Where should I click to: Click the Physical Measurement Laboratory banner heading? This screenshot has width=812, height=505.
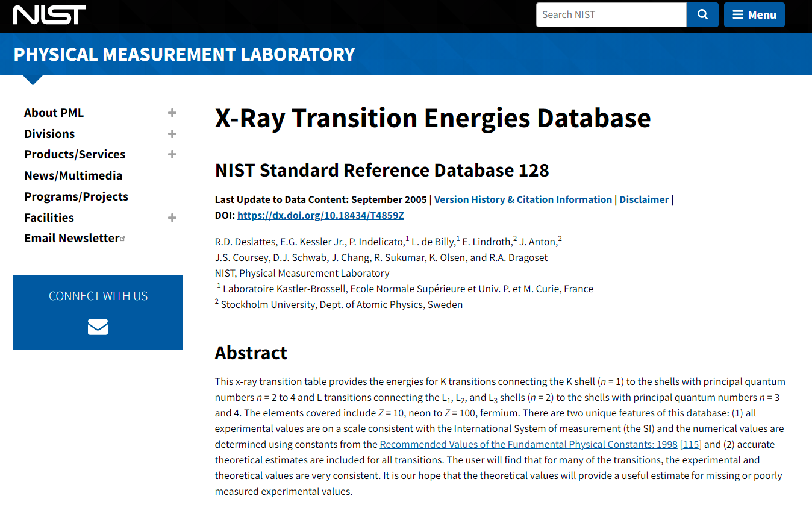pos(184,54)
